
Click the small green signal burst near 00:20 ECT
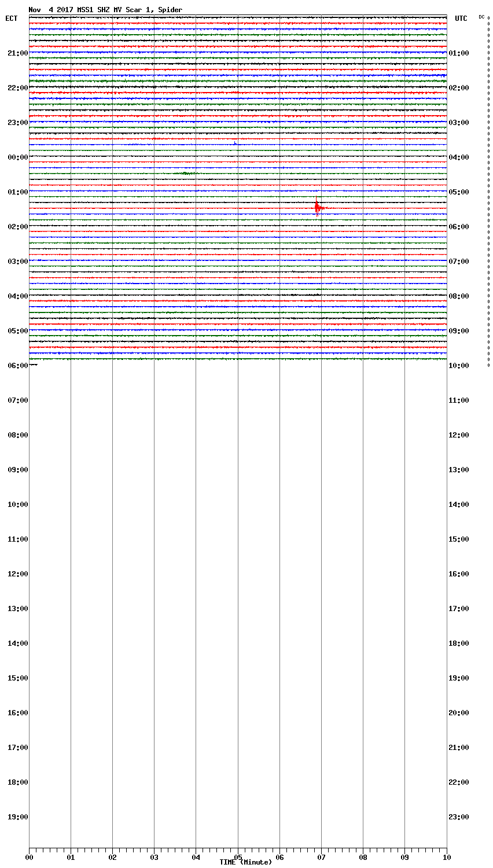click(186, 173)
